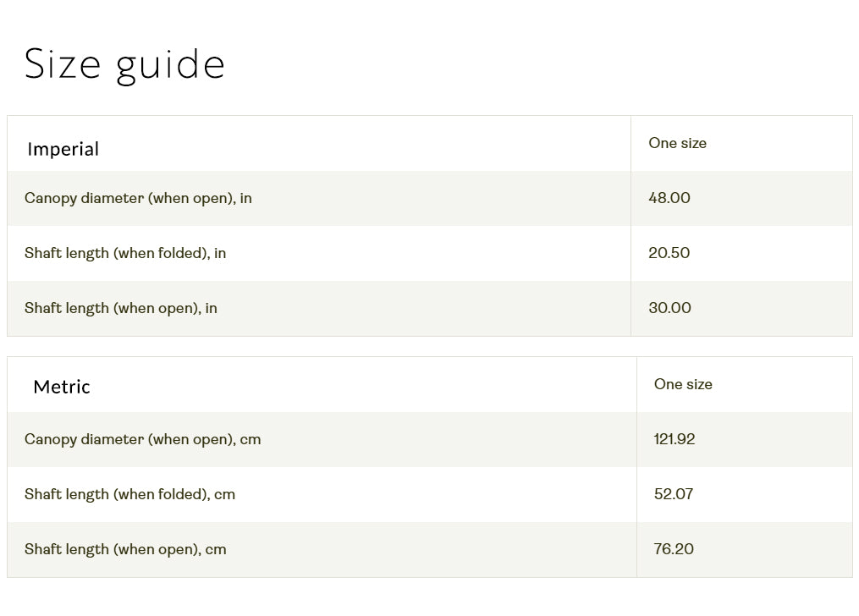Click the 121.92 canopy diameter value
Viewport: 859px width, 616px height.
coord(675,439)
